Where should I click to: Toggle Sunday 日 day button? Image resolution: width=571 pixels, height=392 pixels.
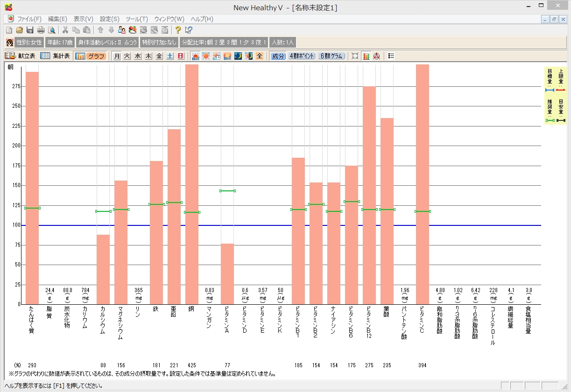(181, 56)
